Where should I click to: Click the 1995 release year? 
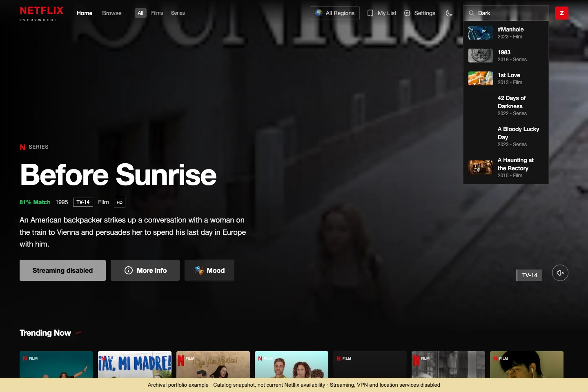(62, 202)
